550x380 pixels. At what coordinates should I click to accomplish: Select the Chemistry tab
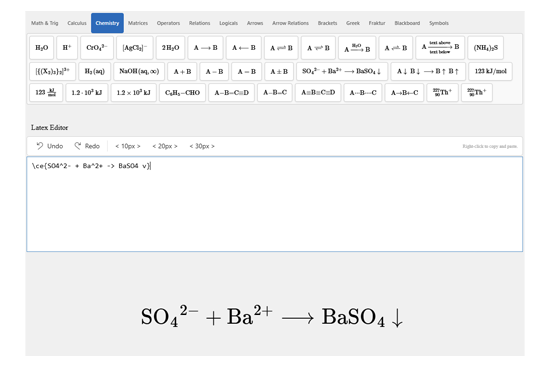tap(107, 23)
